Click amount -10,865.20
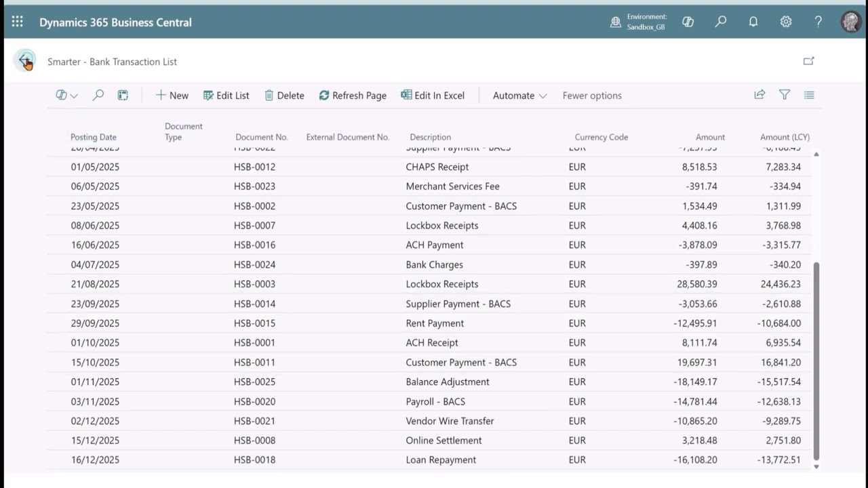This screenshot has width=868, height=488. 696,421
